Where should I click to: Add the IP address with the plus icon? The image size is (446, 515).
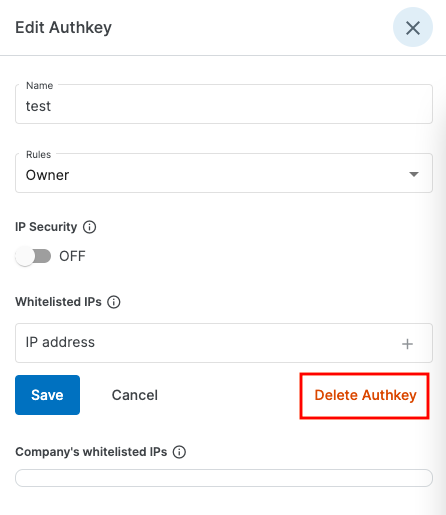pos(407,344)
